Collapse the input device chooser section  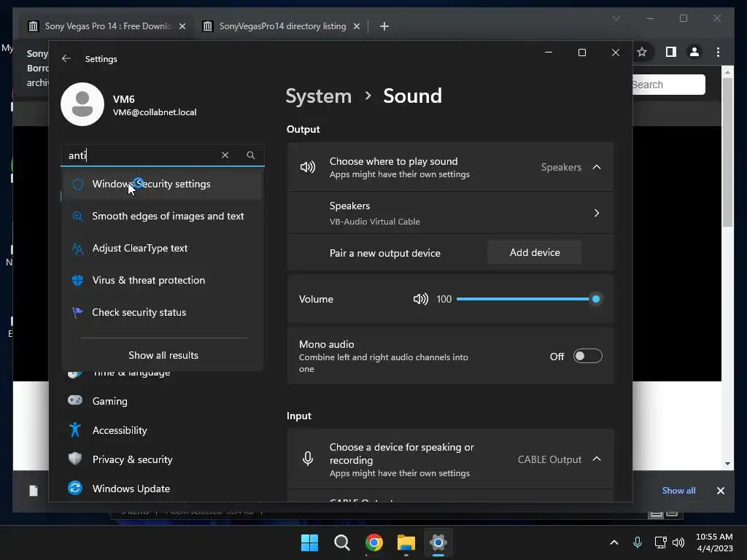tap(597, 459)
